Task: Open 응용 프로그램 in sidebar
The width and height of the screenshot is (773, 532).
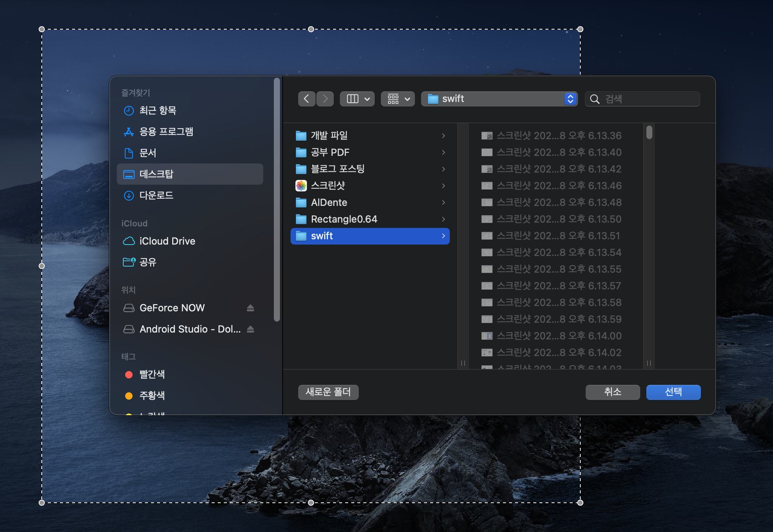Action: coord(166,132)
